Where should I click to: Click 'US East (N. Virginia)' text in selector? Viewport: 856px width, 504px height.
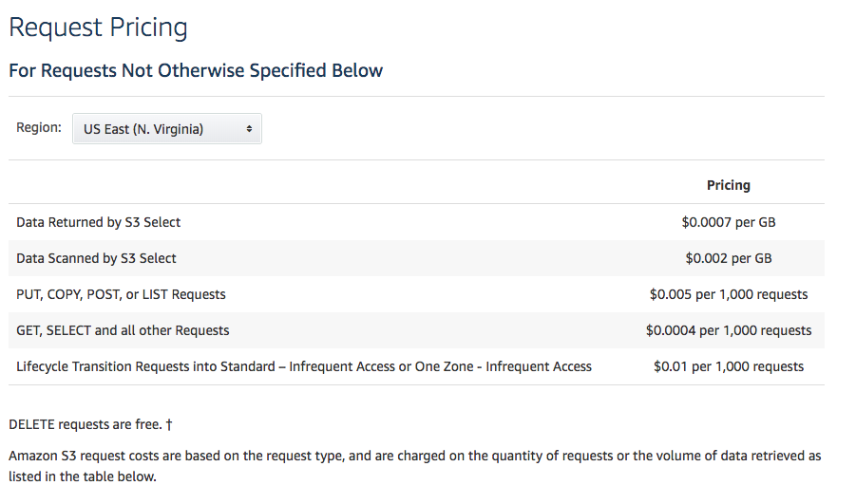coord(143,129)
